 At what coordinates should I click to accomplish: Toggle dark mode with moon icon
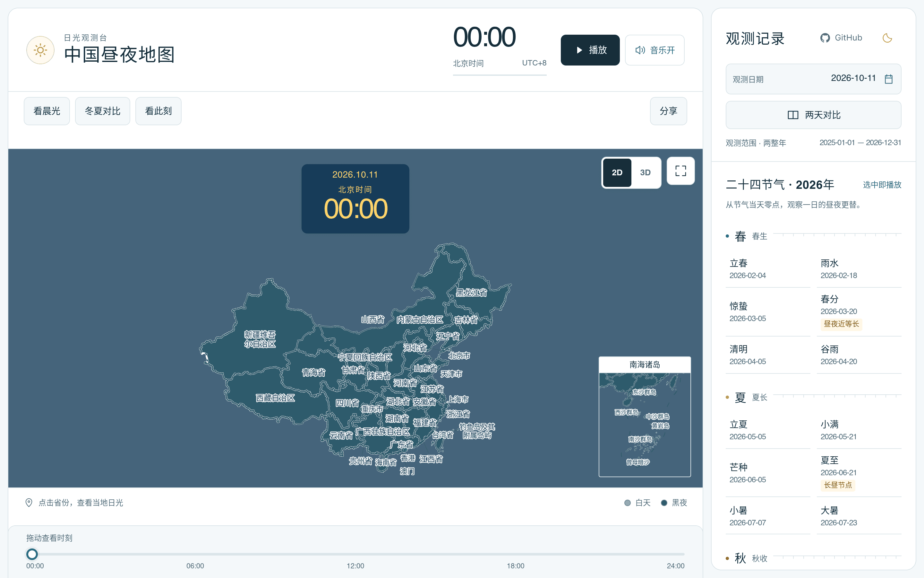pyautogui.click(x=887, y=38)
